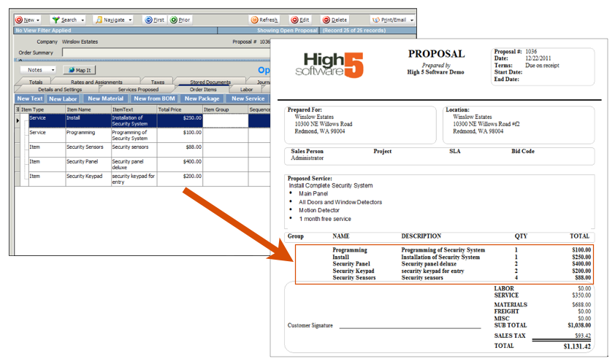
Task: Select the Security Panel item name cell
Action: point(88,164)
